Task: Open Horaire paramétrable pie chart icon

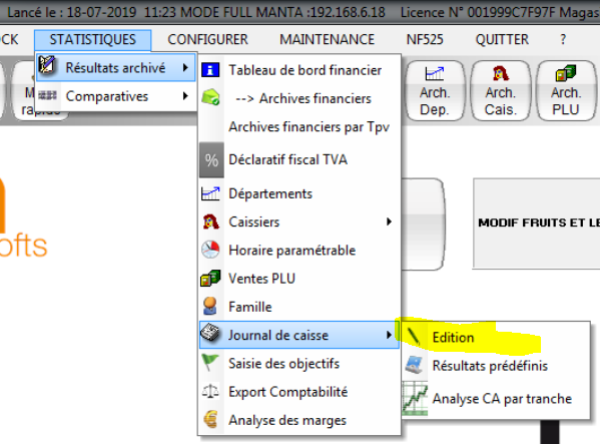Action: click(211, 250)
